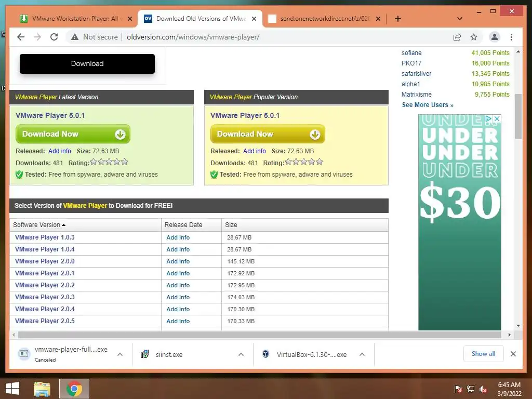
Task: Click the horizontal scrollbar right arrow
Action: tap(509, 335)
